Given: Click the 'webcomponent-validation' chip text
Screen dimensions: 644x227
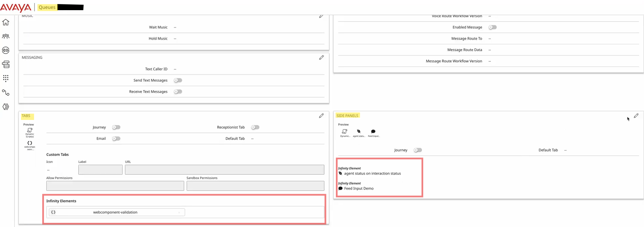Looking at the screenshot, I should 115,212.
